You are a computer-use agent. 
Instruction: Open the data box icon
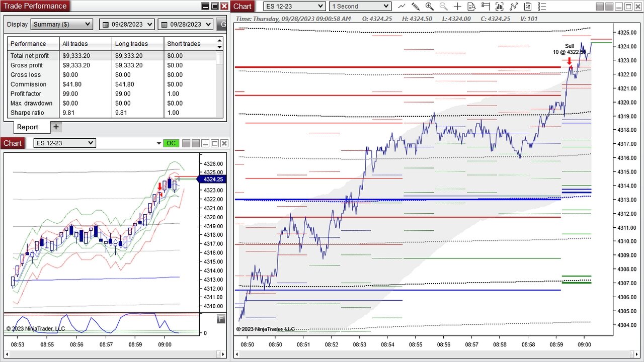point(471,7)
